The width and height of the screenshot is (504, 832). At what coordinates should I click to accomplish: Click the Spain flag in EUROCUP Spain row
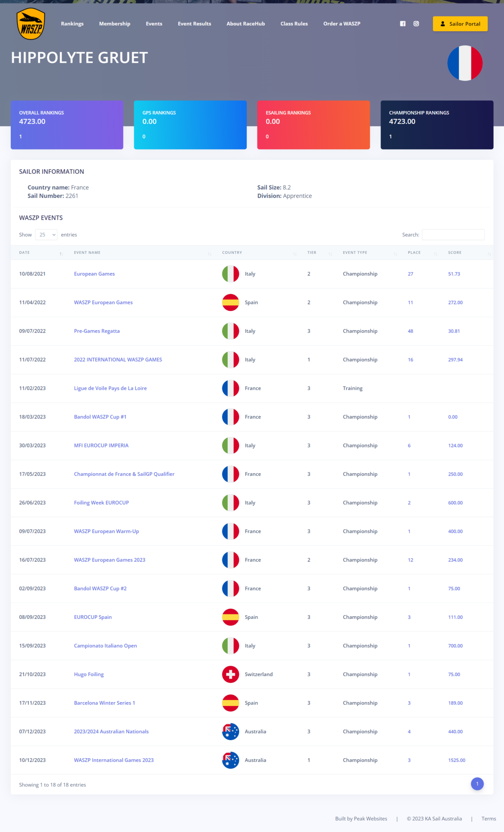[231, 617]
